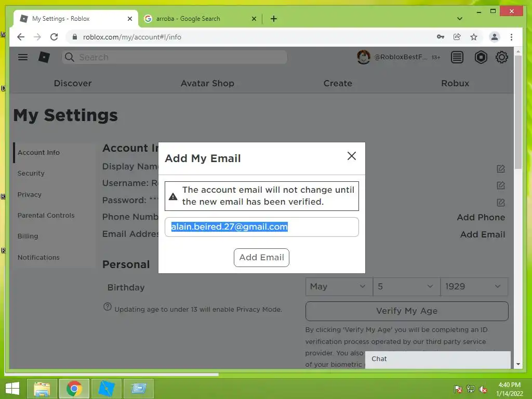Open the Avatar Shop page
The image size is (532, 399).
pyautogui.click(x=207, y=83)
